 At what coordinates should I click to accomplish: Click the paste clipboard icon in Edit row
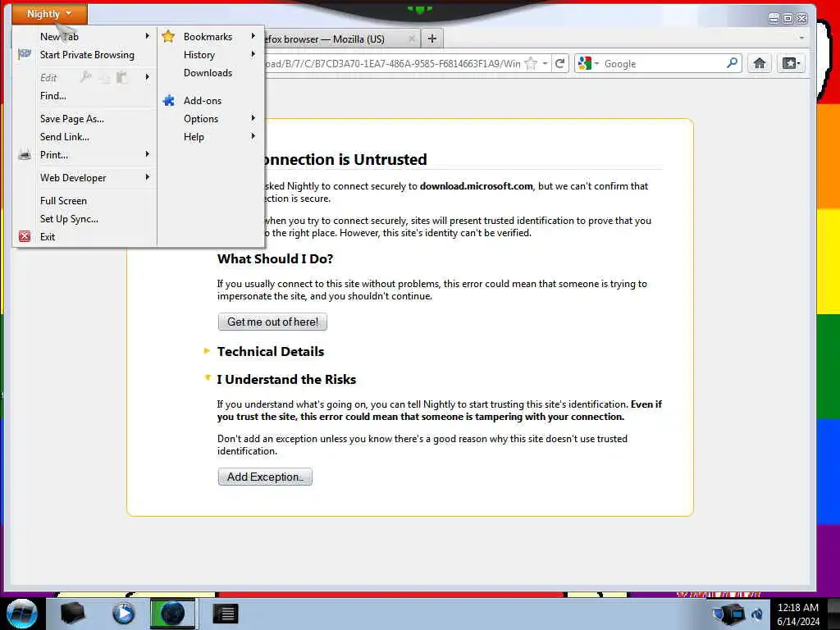[x=122, y=77]
